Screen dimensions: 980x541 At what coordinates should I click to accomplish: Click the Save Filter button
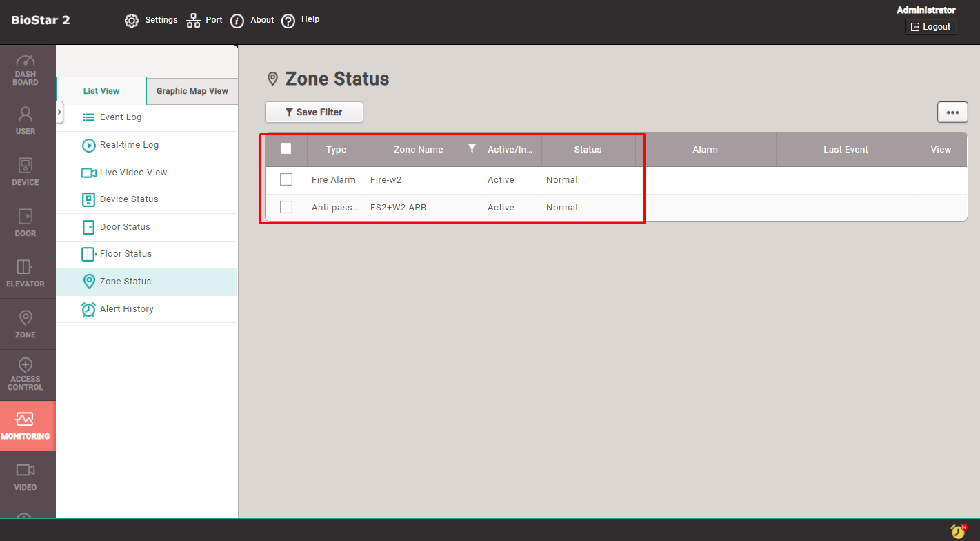click(314, 112)
